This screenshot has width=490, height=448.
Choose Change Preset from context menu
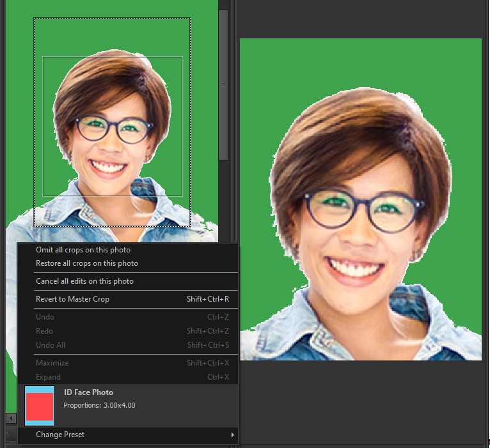[x=60, y=435]
